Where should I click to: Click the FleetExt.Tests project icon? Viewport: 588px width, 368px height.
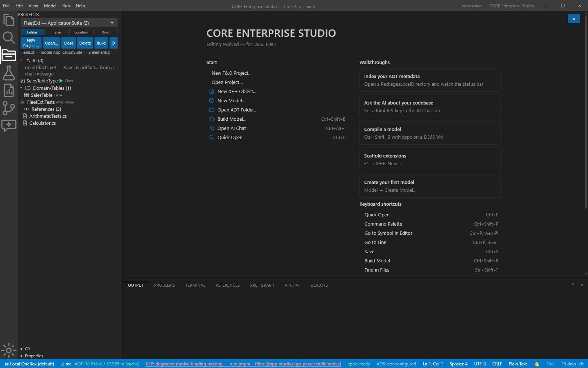point(22,102)
